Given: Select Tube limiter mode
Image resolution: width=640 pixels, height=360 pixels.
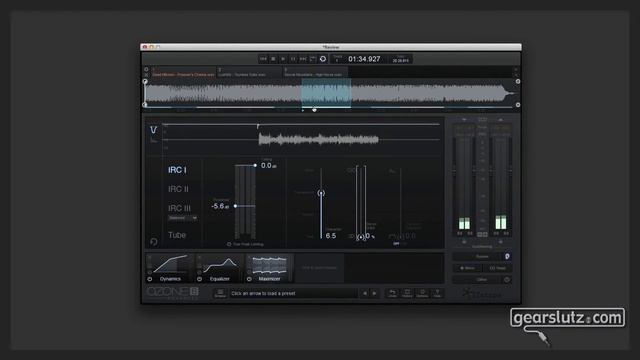Looking at the screenshot, I should coord(177,235).
